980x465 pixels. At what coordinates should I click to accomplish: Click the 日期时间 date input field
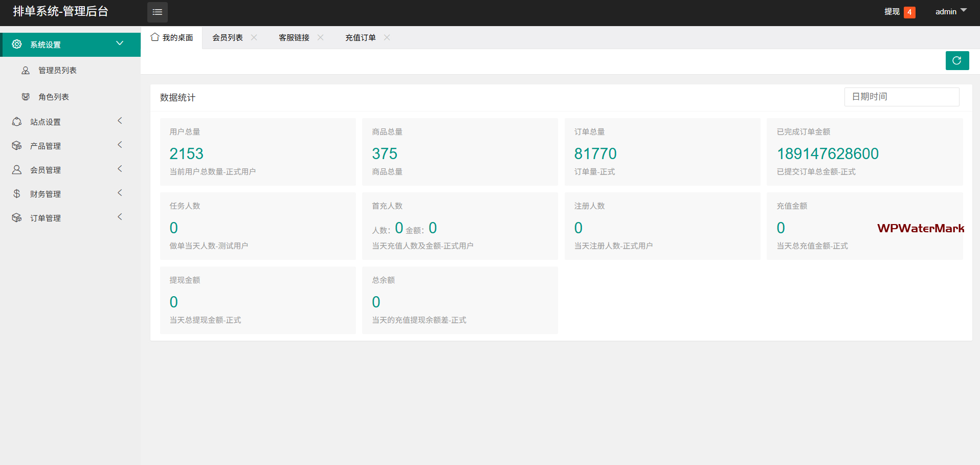pyautogui.click(x=901, y=97)
